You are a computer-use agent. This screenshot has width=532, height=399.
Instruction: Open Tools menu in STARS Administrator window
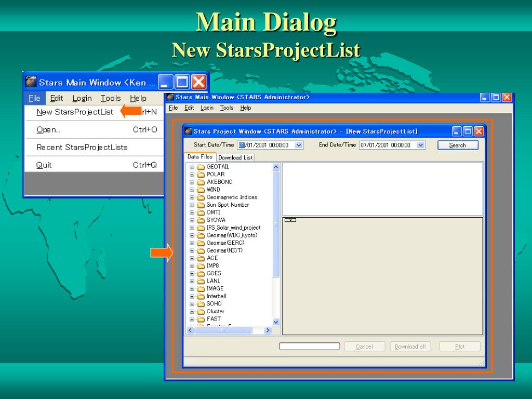click(227, 108)
